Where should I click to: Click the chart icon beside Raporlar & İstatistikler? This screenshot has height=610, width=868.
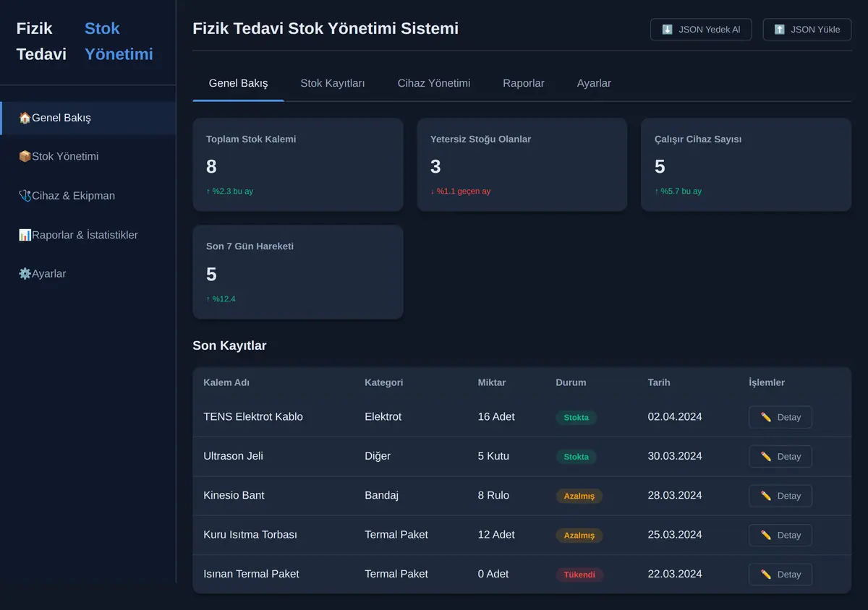[25, 235]
